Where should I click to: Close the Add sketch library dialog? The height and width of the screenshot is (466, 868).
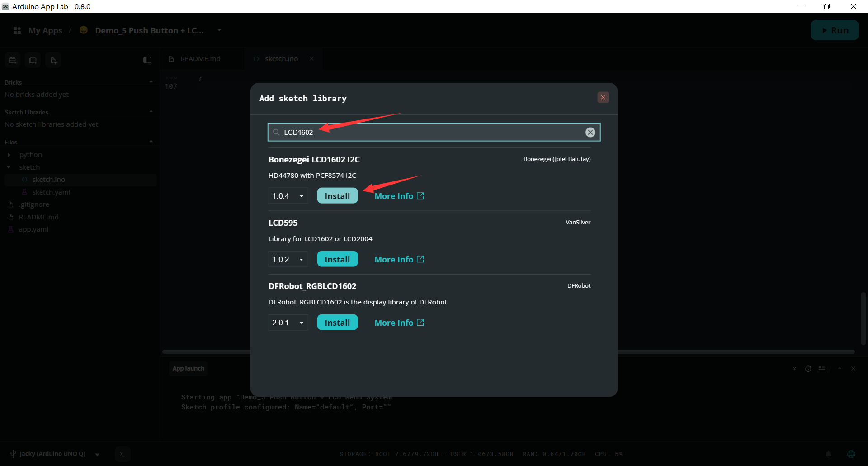pos(603,97)
